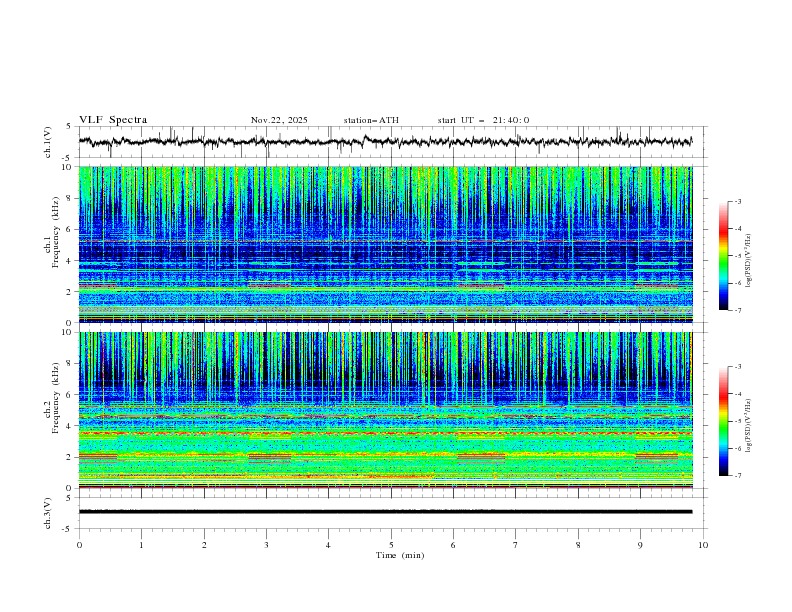
Task: Click the 'ch.3(V)' waveform axis label
Action: coord(48,513)
